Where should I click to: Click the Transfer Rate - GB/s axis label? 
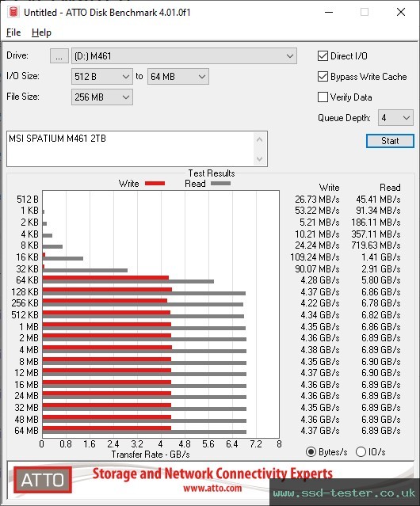click(x=151, y=455)
